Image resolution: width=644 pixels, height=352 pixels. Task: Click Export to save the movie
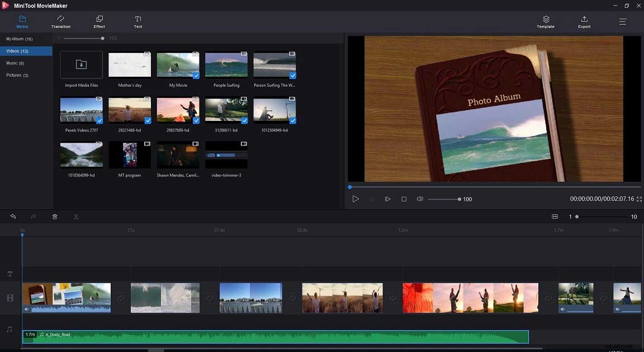[x=584, y=22]
